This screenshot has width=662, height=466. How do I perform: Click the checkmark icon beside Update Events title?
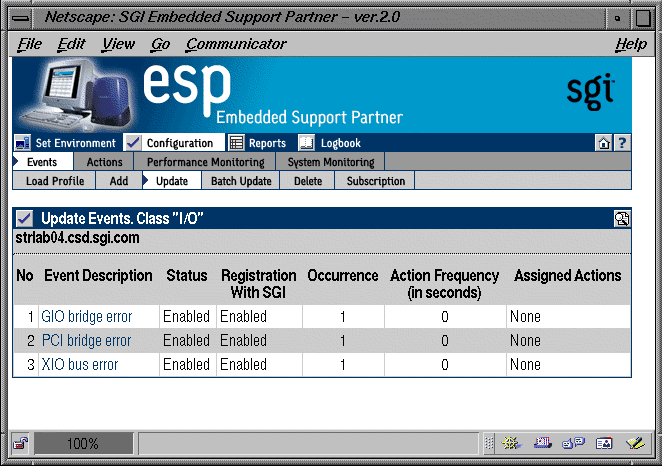click(x=24, y=218)
